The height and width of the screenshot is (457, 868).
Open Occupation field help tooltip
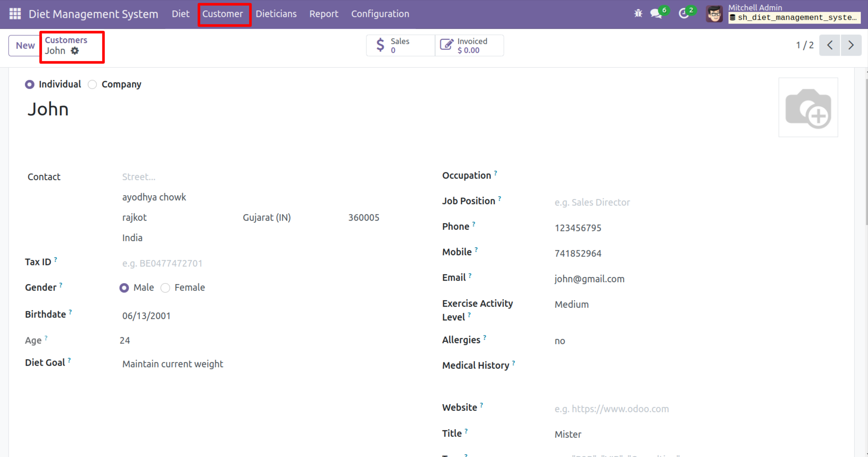(496, 173)
